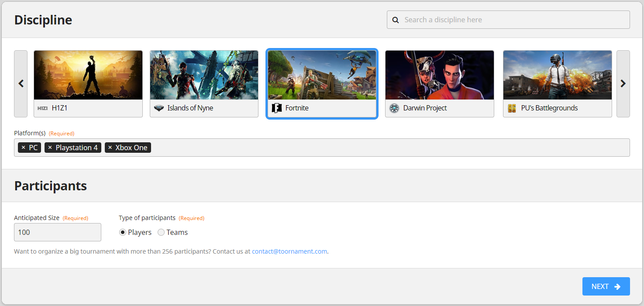Click the H1Z1 logo icon
The image size is (644, 306).
[x=42, y=108]
